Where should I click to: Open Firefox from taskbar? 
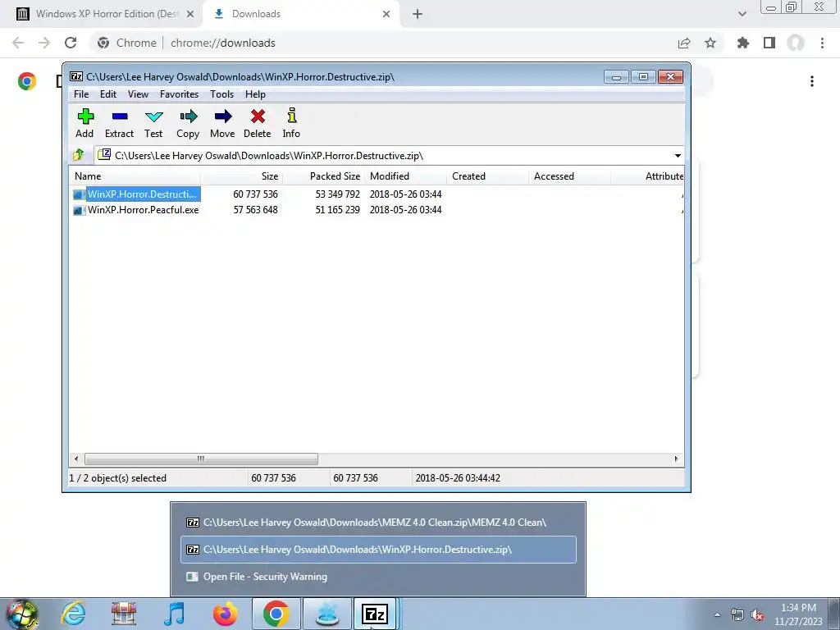click(225, 614)
